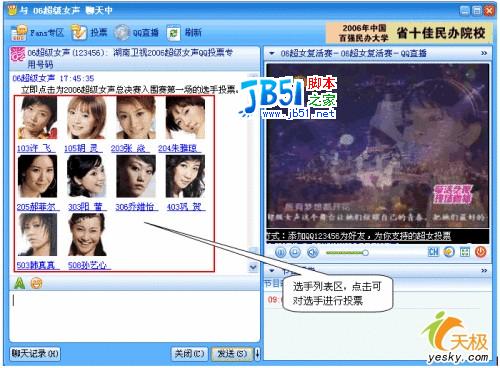Close the chat window with red X
Image resolution: width=500 pixels, height=368 pixels.
(x=490, y=11)
